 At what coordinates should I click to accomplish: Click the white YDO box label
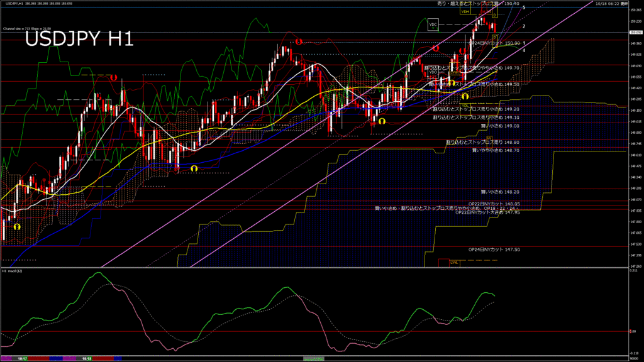(x=433, y=72)
